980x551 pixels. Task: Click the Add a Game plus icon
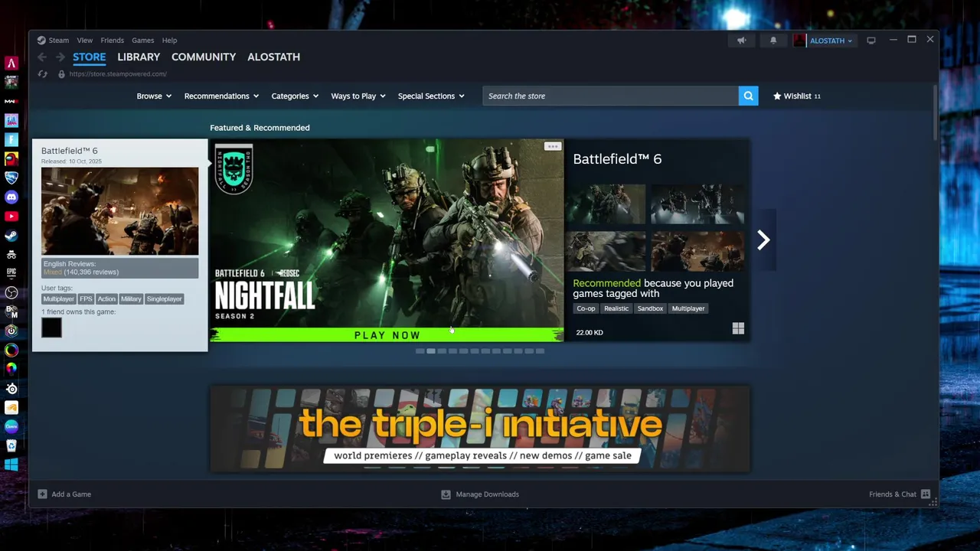coord(42,494)
